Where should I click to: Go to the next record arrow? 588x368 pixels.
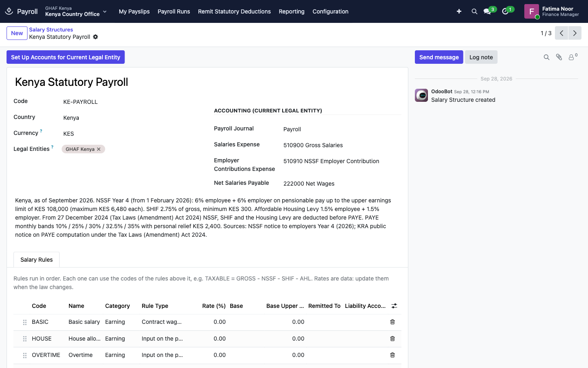575,33
